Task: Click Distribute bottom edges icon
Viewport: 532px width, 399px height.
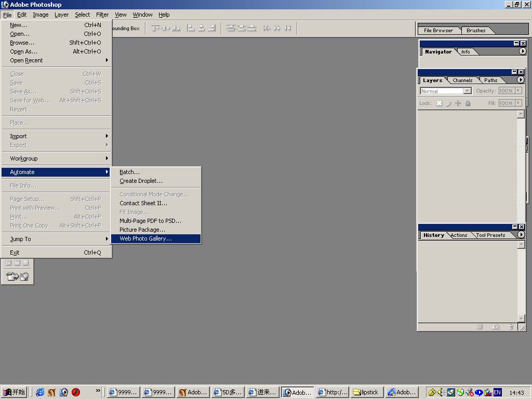Action: [252, 28]
